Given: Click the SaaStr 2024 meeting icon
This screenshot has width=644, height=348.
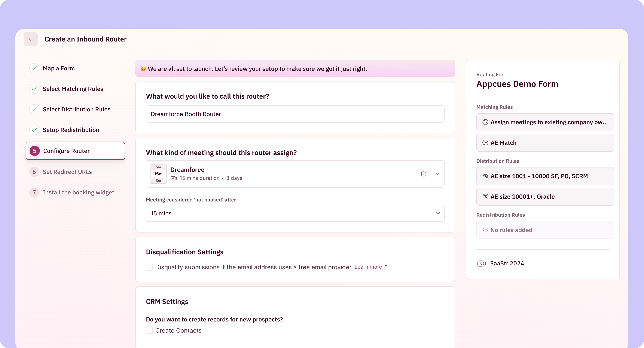Looking at the screenshot, I should click(x=481, y=263).
